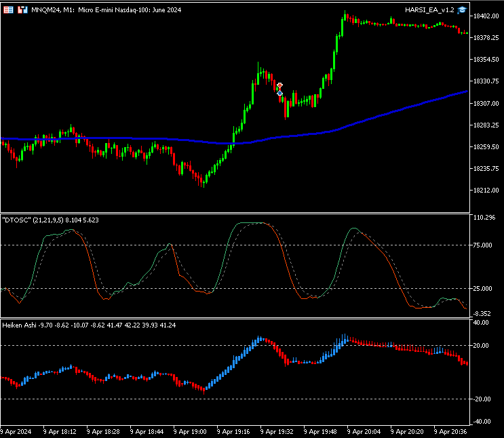Click the 9 Apr 20:20 time label
This screenshot has height=438, width=504.
click(407, 432)
